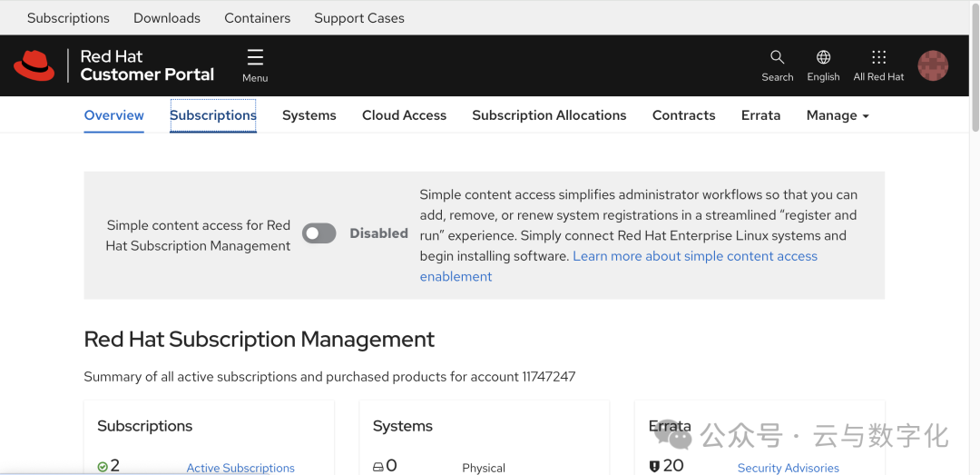Image resolution: width=980 pixels, height=475 pixels.
Task: Click Support Cases in top bar
Action: pos(358,18)
